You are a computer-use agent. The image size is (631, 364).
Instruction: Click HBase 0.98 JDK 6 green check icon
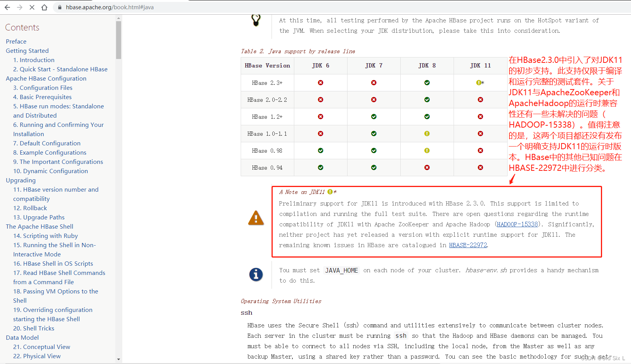pos(321,150)
